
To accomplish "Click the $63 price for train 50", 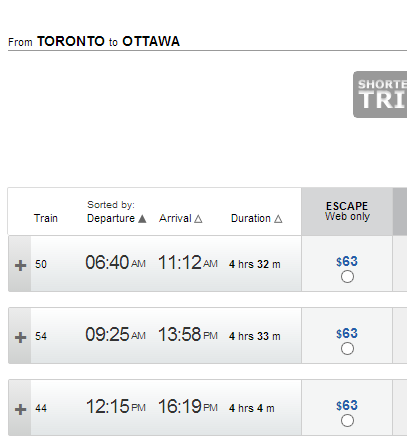I will pos(347,261).
